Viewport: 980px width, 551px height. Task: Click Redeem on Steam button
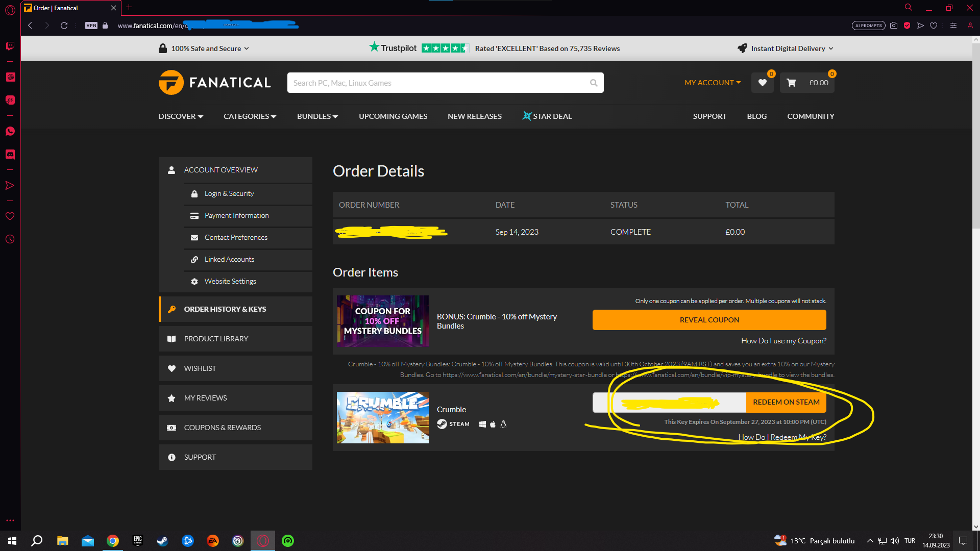(786, 402)
